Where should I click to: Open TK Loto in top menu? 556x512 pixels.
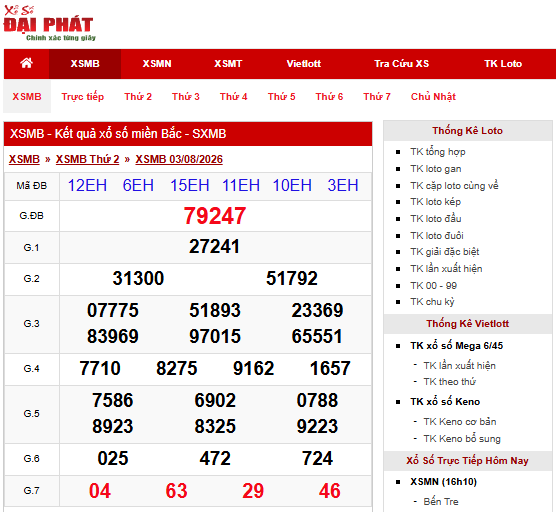point(503,64)
